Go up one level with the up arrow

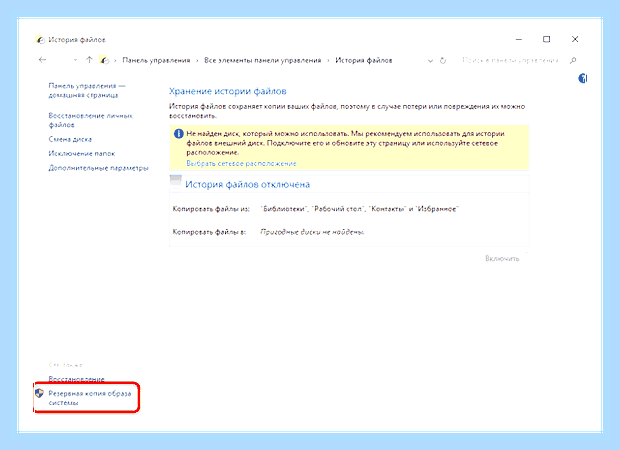tap(89, 60)
